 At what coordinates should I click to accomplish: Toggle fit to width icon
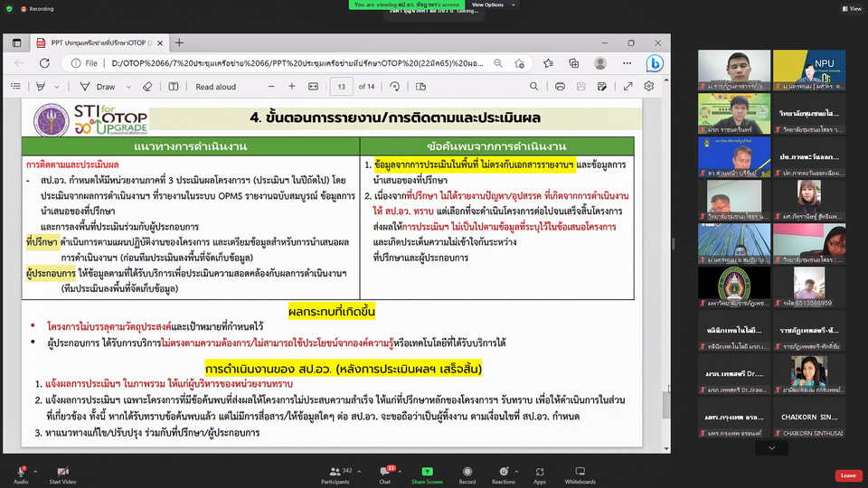314,87
